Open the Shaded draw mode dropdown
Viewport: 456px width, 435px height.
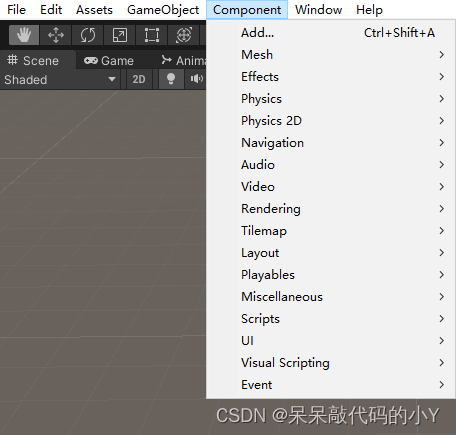pos(60,79)
